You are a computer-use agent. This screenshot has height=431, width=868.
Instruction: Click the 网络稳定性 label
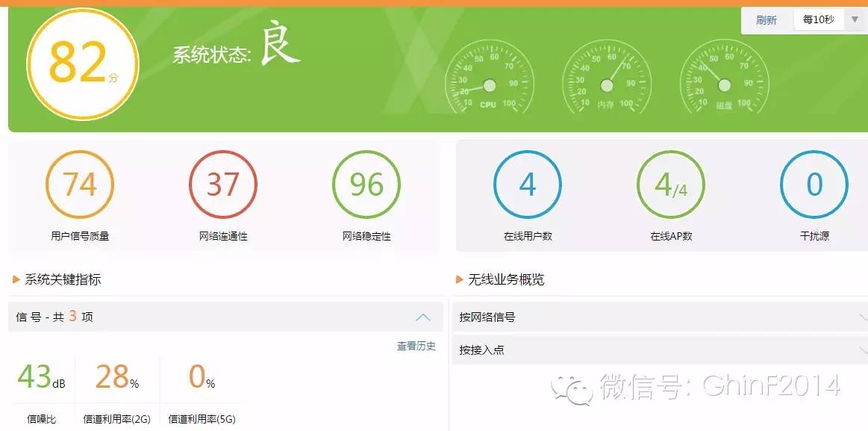coord(366,237)
